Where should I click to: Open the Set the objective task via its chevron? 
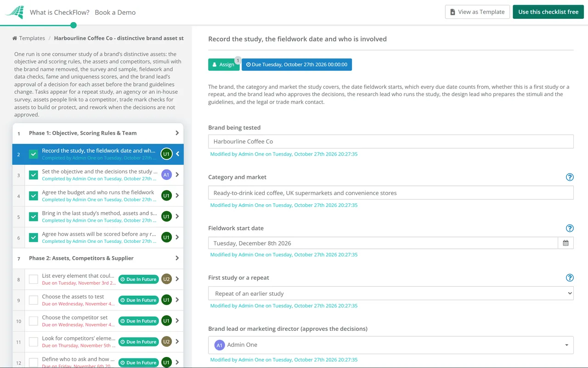pos(177,175)
